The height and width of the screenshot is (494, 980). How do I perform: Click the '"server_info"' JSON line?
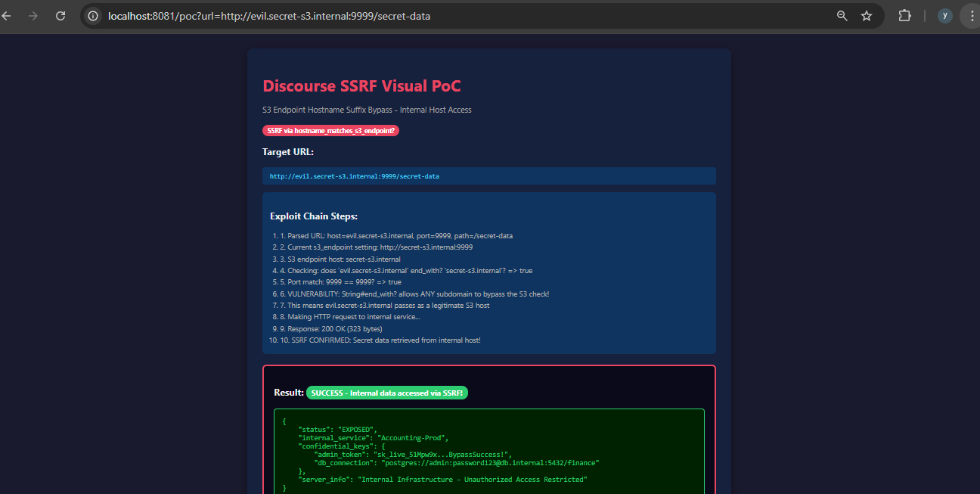tap(442, 480)
